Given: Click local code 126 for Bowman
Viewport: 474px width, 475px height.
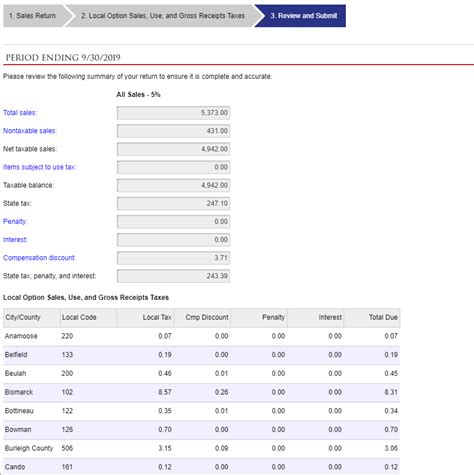Looking at the screenshot, I should tap(67, 429).
